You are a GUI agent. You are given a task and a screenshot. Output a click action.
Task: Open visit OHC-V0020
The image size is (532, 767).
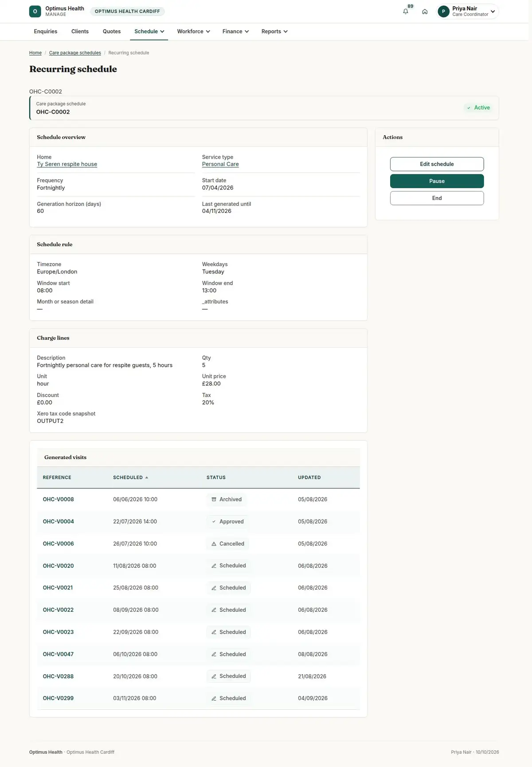coord(58,566)
